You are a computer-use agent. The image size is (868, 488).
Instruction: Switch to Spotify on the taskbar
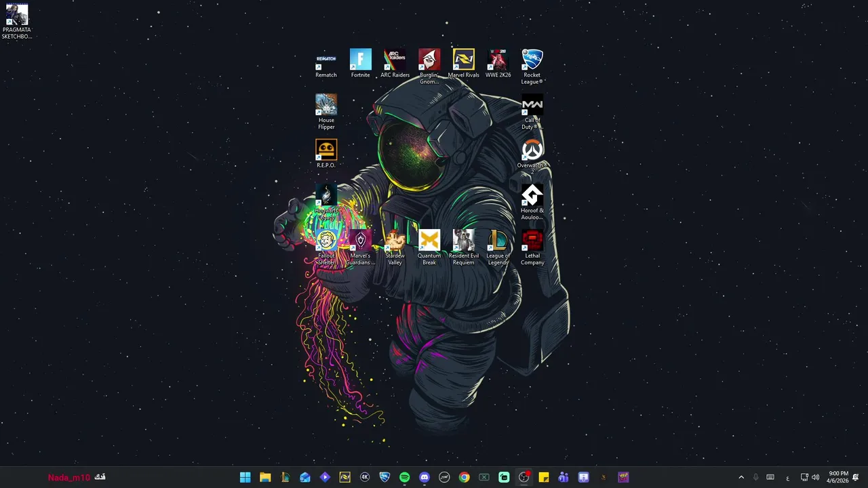404,477
